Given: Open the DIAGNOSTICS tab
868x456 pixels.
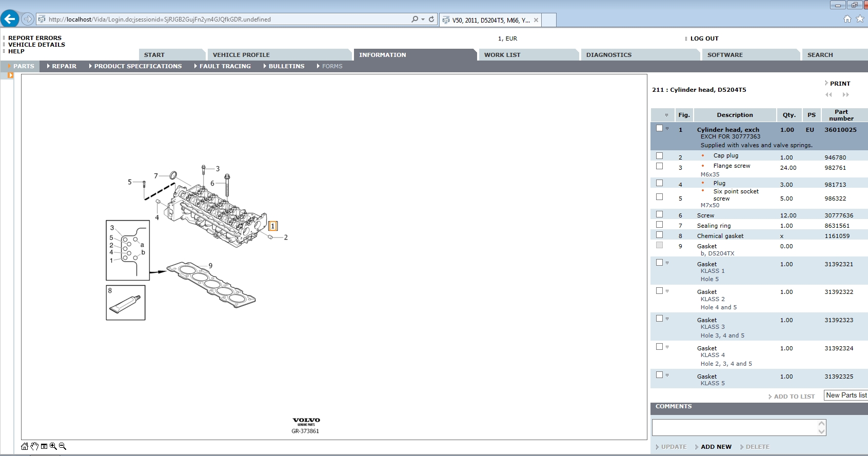Looking at the screenshot, I should point(640,55).
